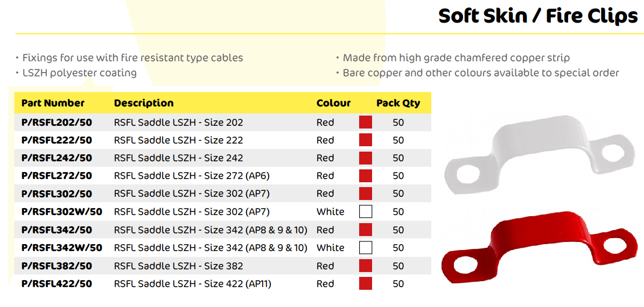Open part number P/RSFL222/50
This screenshot has width=644, height=307.
pyautogui.click(x=57, y=140)
